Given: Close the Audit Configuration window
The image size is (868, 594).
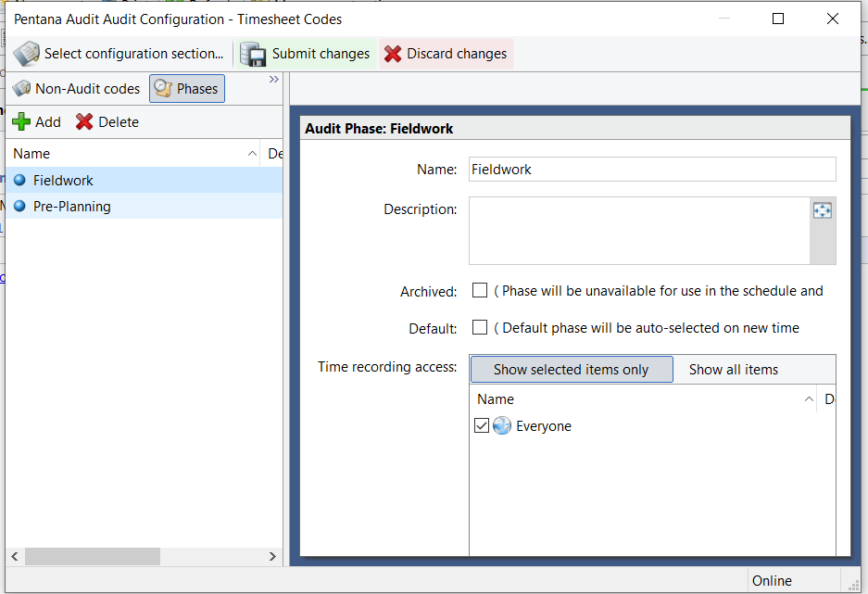Looking at the screenshot, I should click(832, 19).
